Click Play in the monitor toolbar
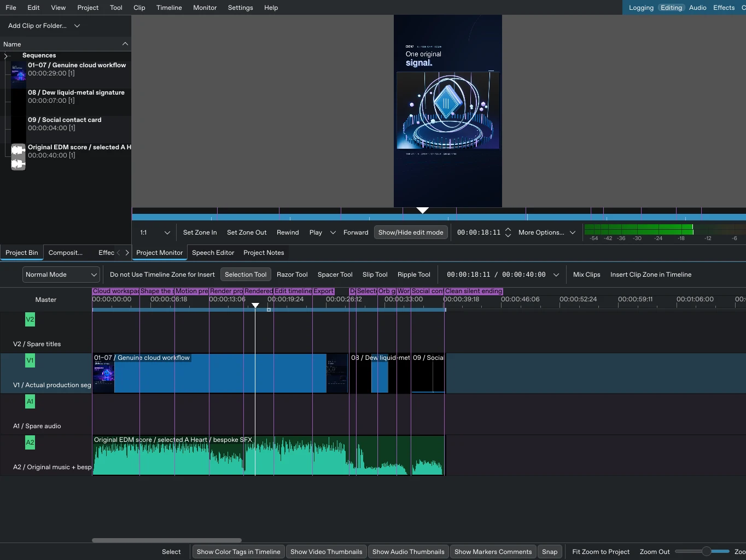The height and width of the screenshot is (560, 746). (316, 232)
